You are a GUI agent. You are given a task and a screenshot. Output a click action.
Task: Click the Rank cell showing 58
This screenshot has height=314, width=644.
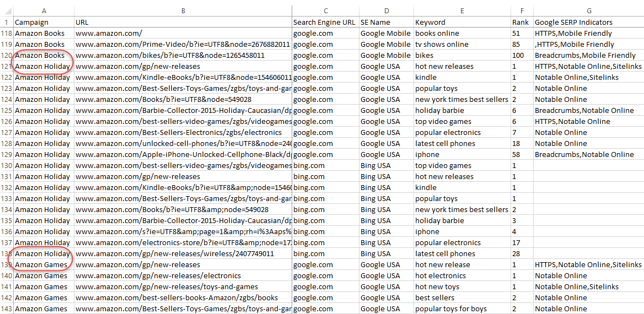coord(522,155)
